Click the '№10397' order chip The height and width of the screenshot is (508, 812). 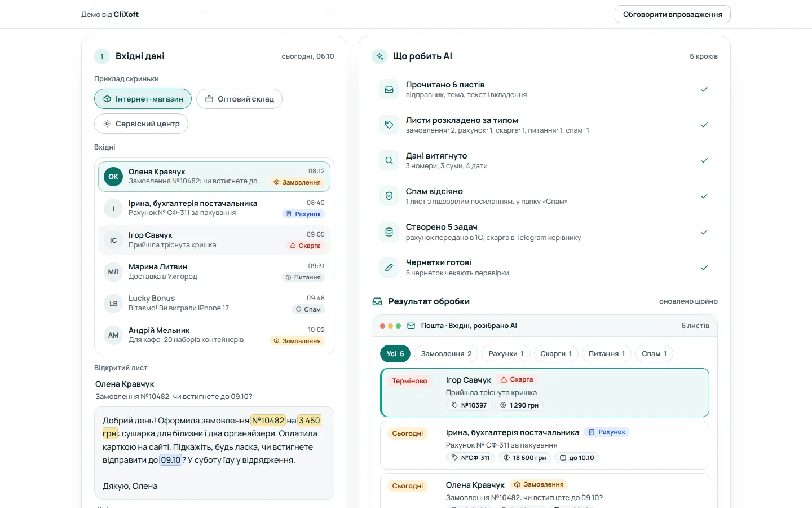[x=469, y=405]
